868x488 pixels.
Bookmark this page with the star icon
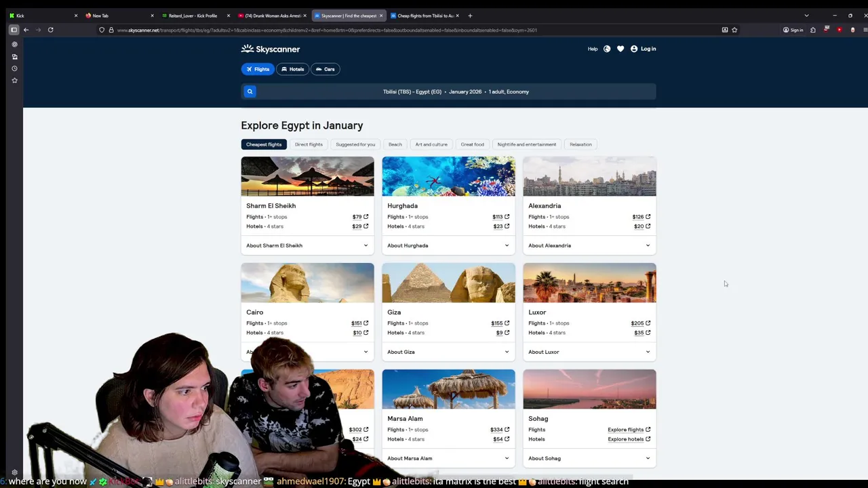point(734,30)
